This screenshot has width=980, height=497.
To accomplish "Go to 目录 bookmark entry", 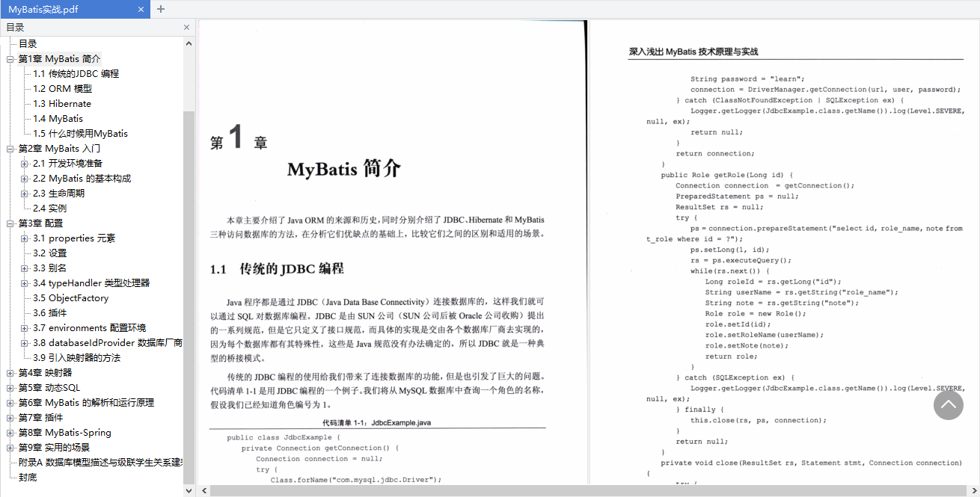I will [x=28, y=44].
